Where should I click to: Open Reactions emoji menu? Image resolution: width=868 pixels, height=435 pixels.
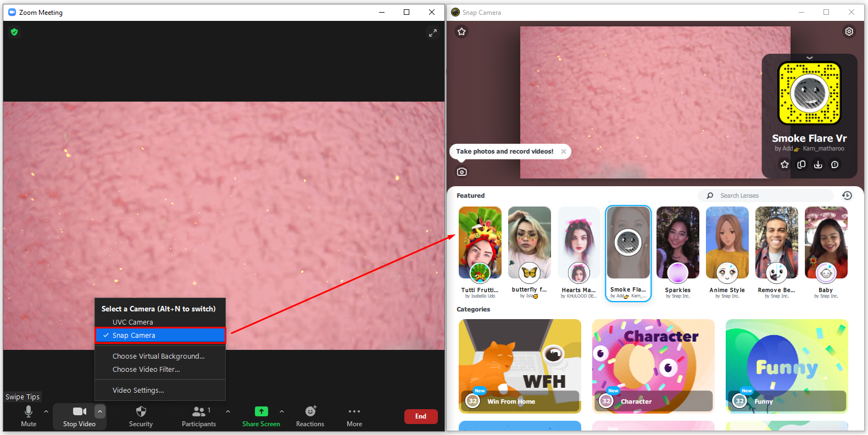[x=310, y=416]
